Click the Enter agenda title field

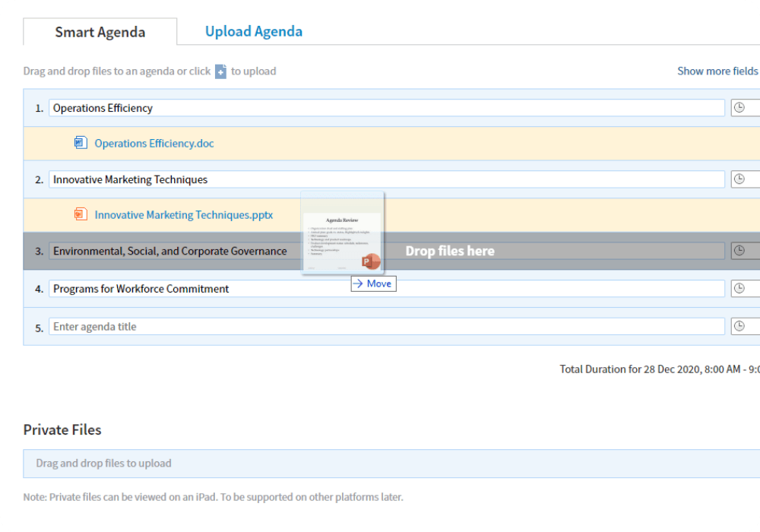click(x=386, y=327)
